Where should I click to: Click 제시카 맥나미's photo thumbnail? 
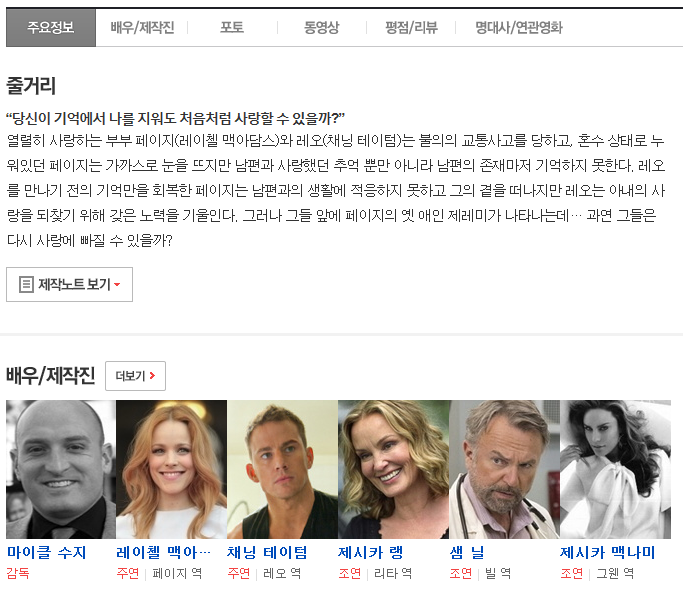pos(614,469)
